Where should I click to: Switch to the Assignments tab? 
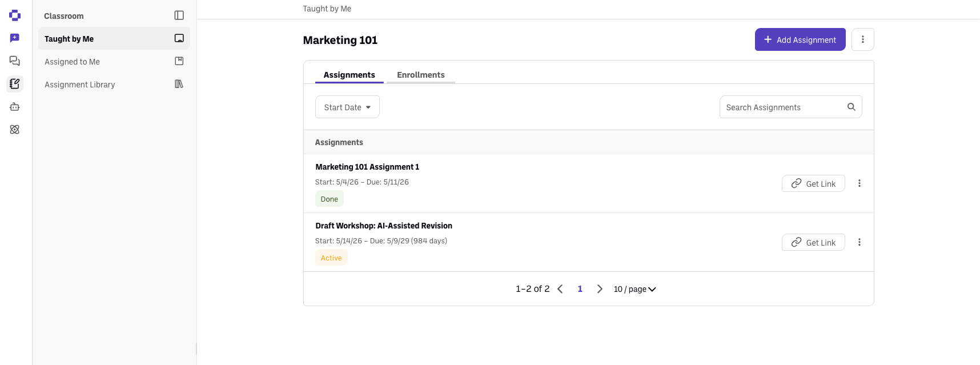[349, 75]
